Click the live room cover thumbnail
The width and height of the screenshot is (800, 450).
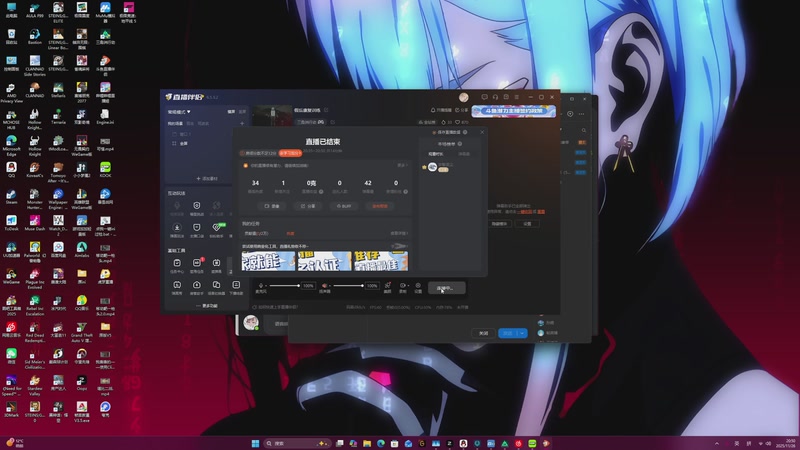[x=272, y=115]
